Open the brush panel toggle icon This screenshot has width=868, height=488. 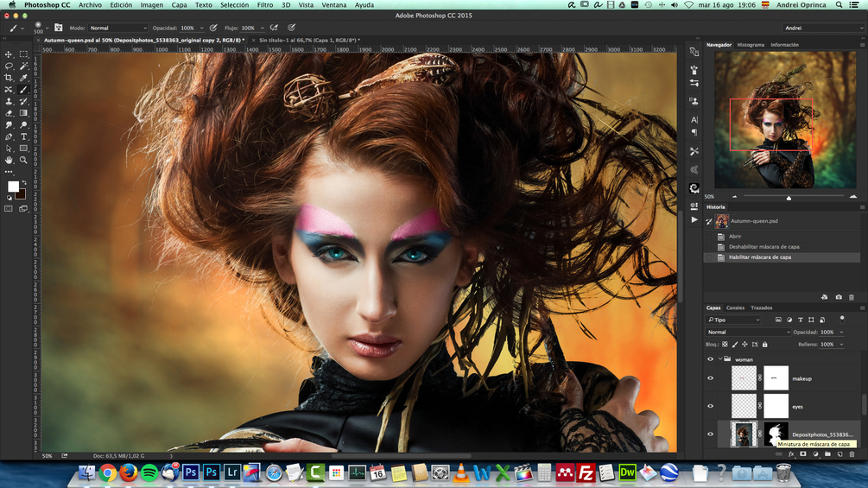58,28
